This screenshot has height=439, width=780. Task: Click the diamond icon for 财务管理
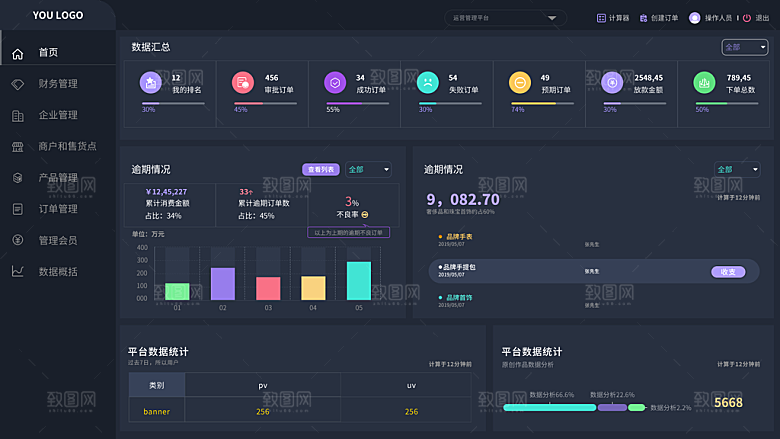click(x=17, y=84)
